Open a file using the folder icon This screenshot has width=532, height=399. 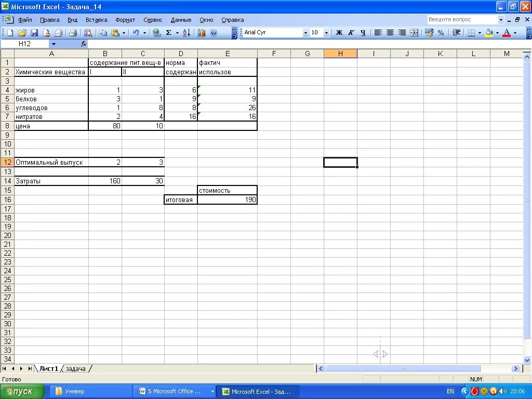point(22,33)
